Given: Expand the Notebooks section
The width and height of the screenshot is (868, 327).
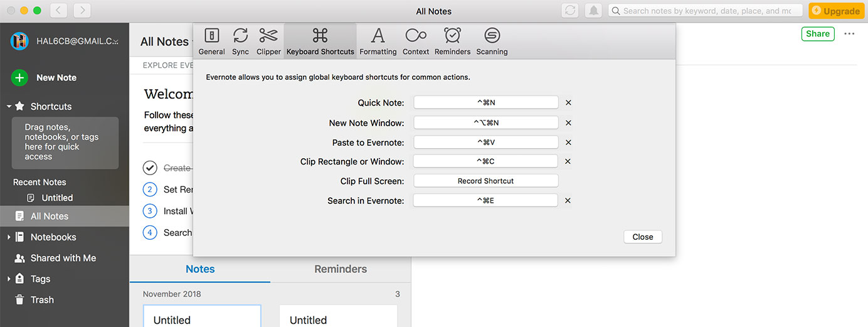Looking at the screenshot, I should [9, 237].
